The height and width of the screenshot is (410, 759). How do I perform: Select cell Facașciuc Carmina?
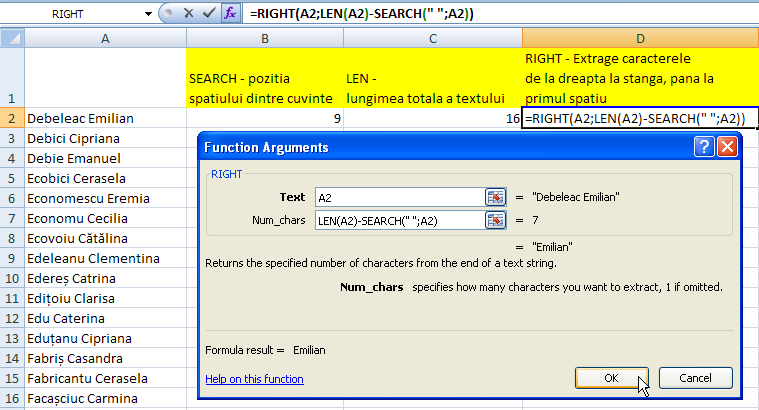click(105, 398)
